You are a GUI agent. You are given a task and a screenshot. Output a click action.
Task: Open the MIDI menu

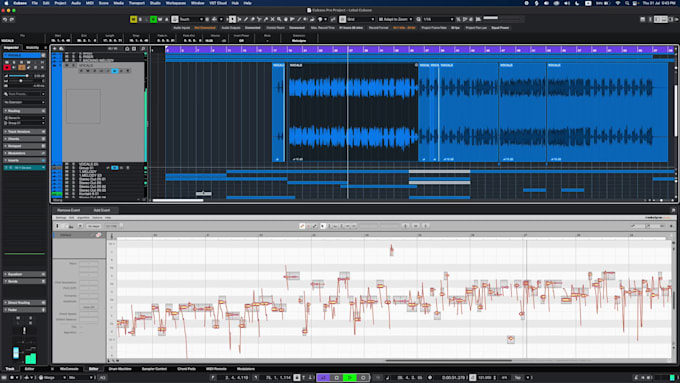point(90,3)
